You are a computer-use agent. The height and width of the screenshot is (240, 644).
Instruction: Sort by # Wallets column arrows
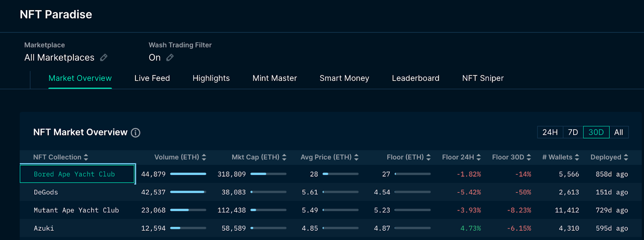coord(577,157)
